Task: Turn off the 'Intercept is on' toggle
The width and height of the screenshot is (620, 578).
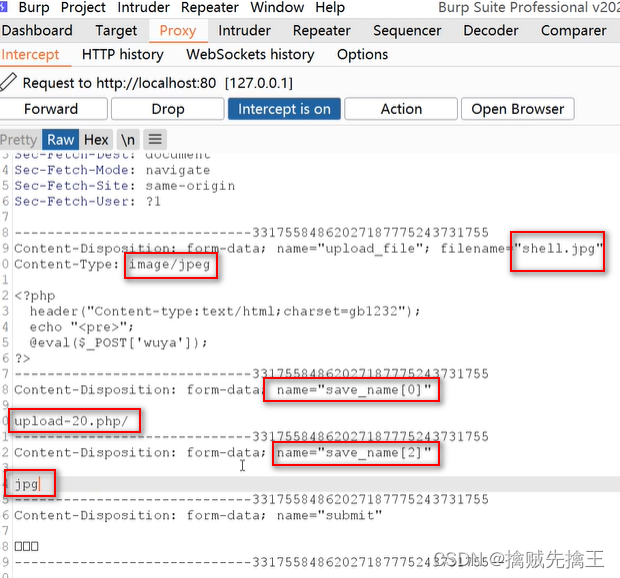Action: [284, 109]
